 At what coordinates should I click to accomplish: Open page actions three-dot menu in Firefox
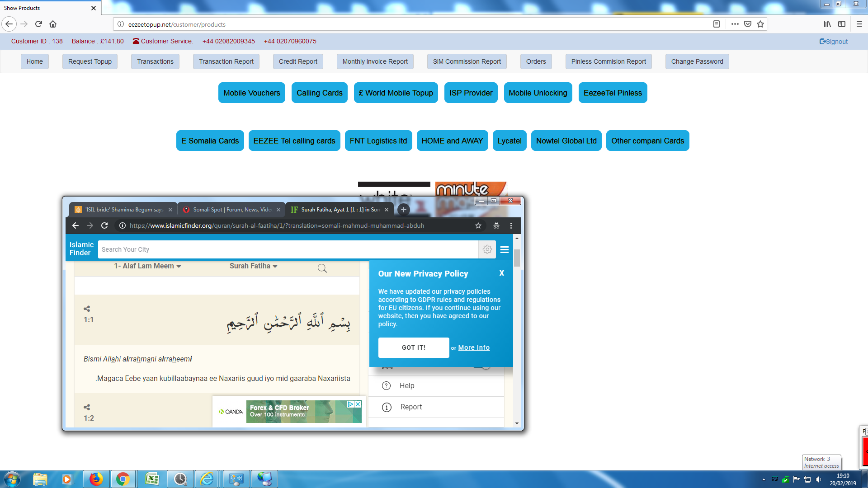pyautogui.click(x=735, y=24)
